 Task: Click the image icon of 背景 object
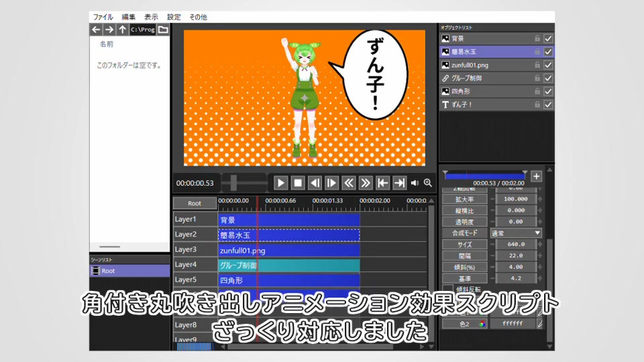point(445,39)
